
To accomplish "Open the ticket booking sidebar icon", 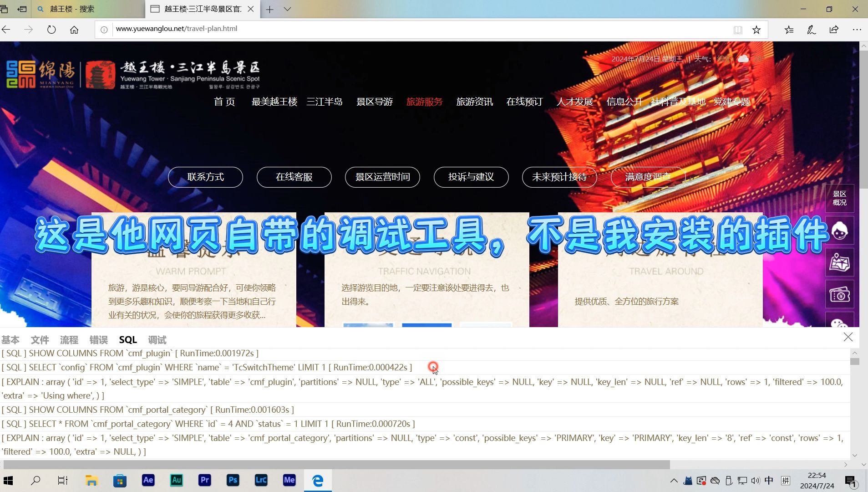I will pos(840,295).
